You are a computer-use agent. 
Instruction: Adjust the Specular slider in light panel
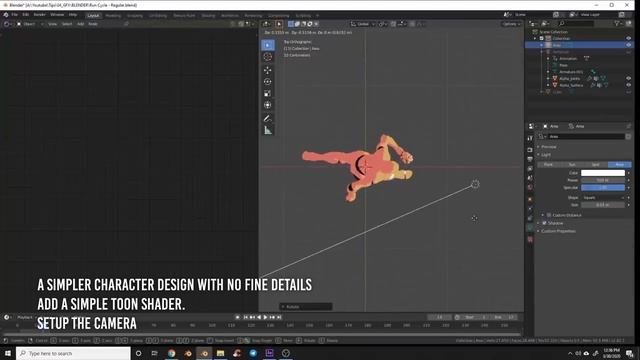[x=603, y=187]
